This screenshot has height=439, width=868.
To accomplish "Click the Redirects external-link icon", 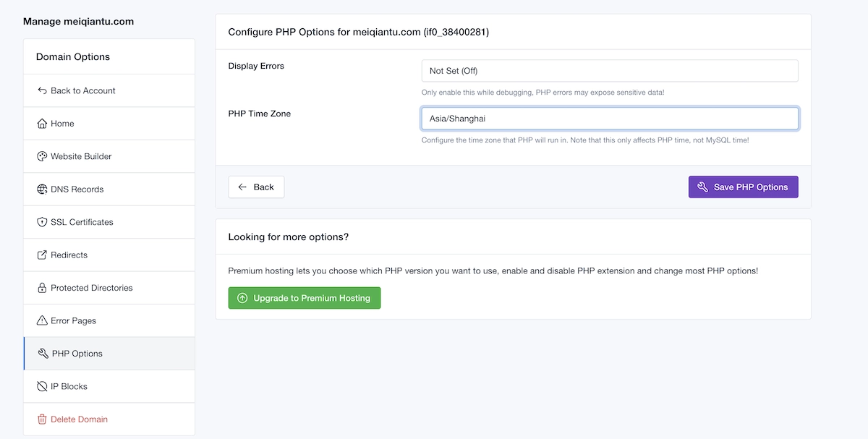I will pyautogui.click(x=42, y=255).
